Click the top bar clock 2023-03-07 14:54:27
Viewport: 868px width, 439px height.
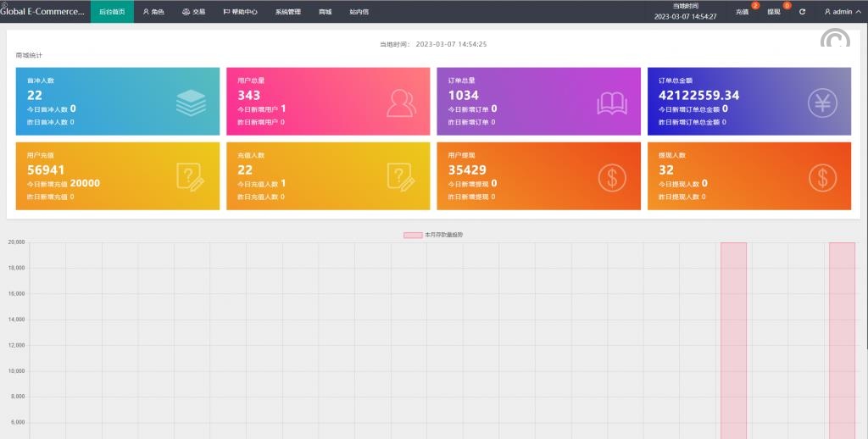[x=685, y=17]
